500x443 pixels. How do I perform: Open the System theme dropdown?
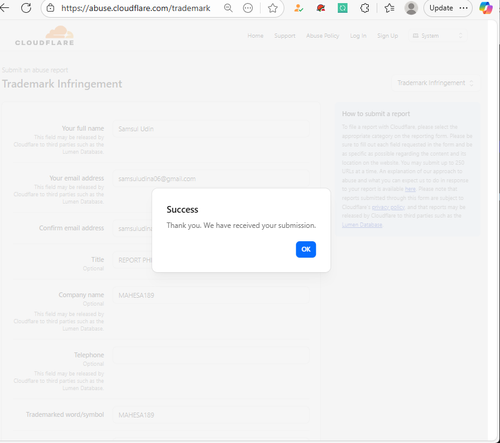(438, 36)
